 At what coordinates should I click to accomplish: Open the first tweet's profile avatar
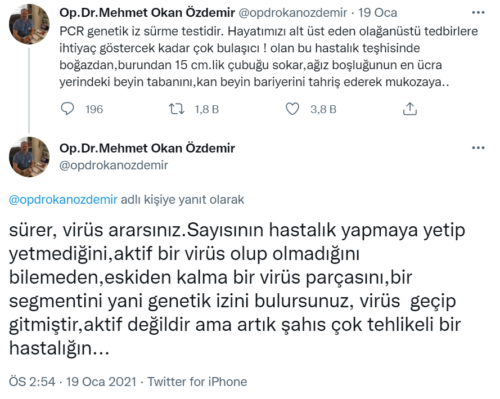coord(29,24)
